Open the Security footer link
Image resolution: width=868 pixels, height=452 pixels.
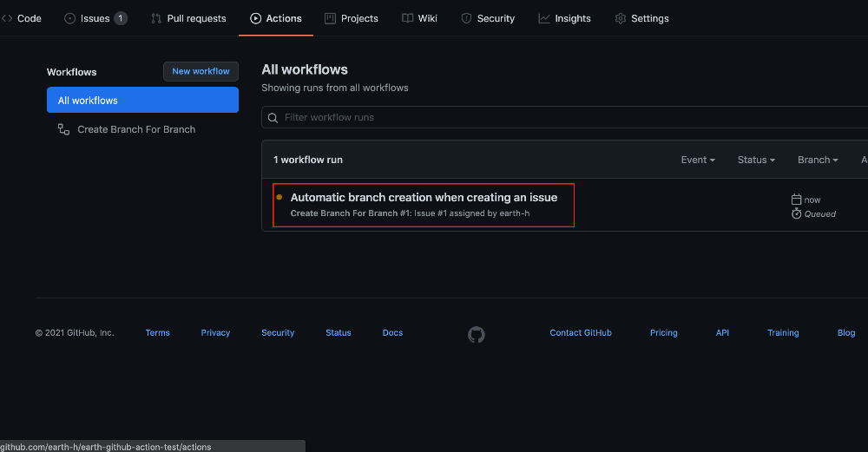(x=278, y=332)
